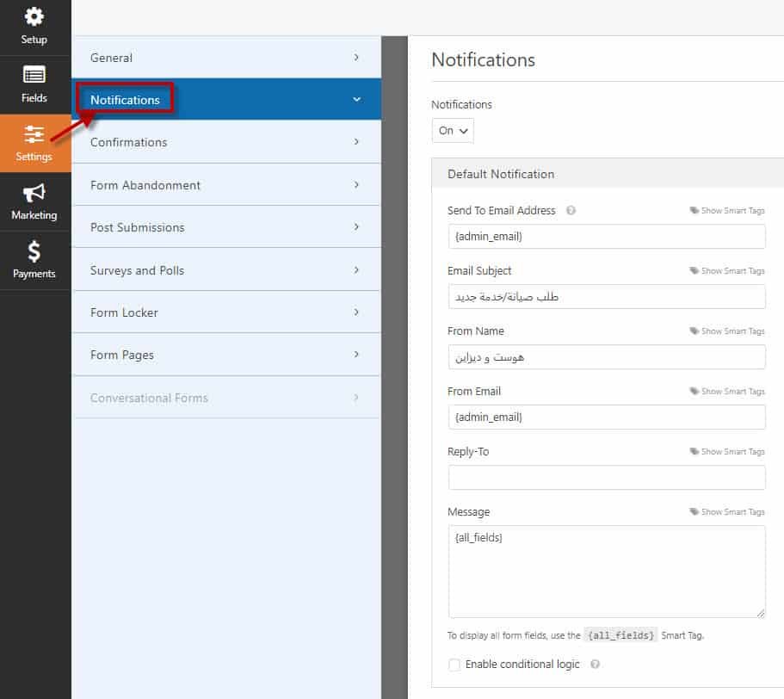The image size is (784, 699).
Task: Open Conversational Forms settings
Action: coord(226,398)
